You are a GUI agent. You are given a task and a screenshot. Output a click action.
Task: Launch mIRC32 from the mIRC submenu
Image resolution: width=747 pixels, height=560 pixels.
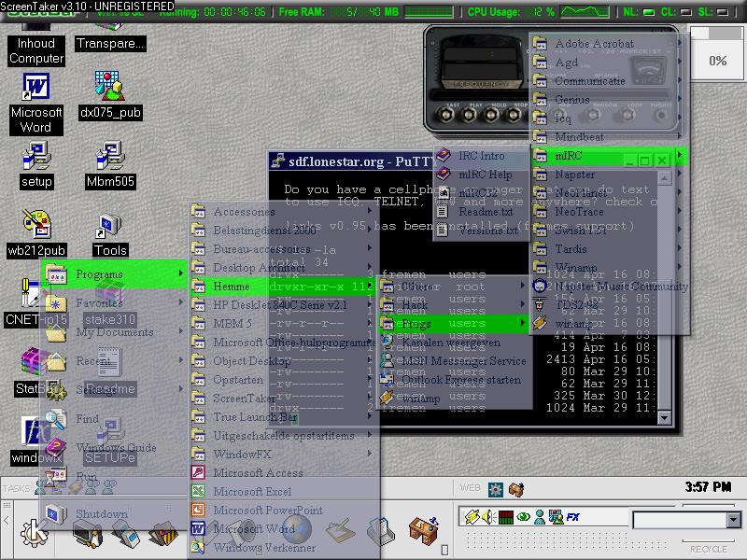tap(481, 193)
